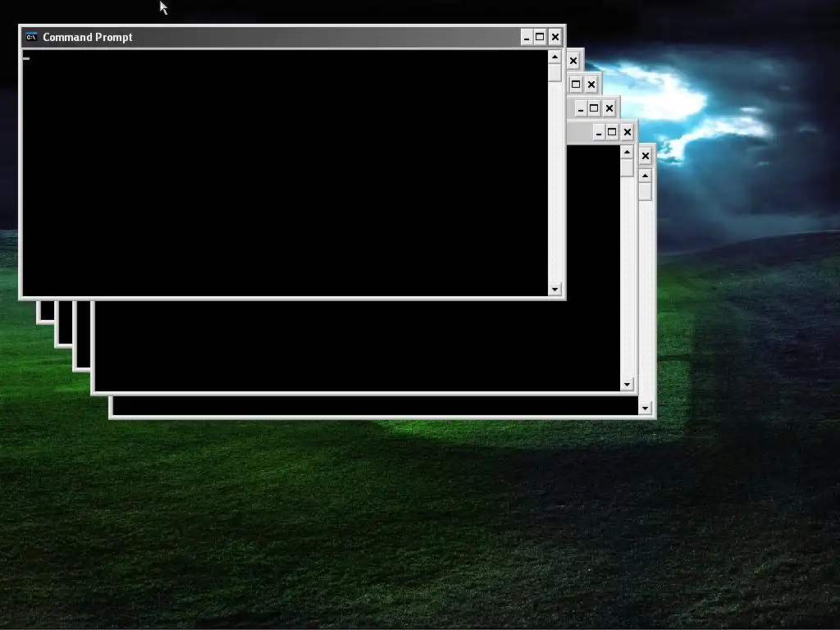Screen dimensions: 840x630
Task: Open the front Command Prompt system menu icon
Action: (32, 37)
